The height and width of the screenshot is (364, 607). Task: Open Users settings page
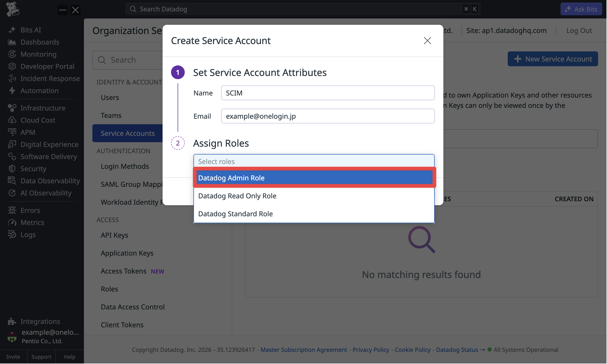pyautogui.click(x=110, y=98)
